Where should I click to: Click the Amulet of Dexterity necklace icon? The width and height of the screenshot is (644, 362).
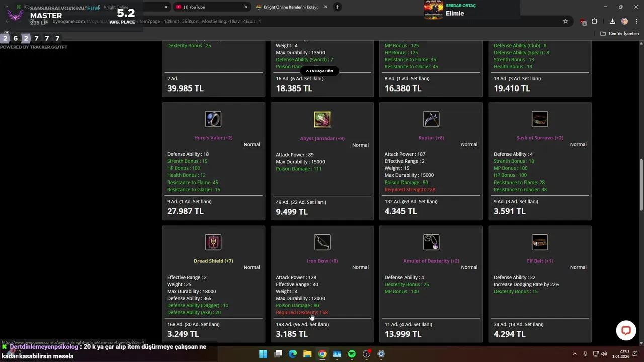tap(431, 242)
